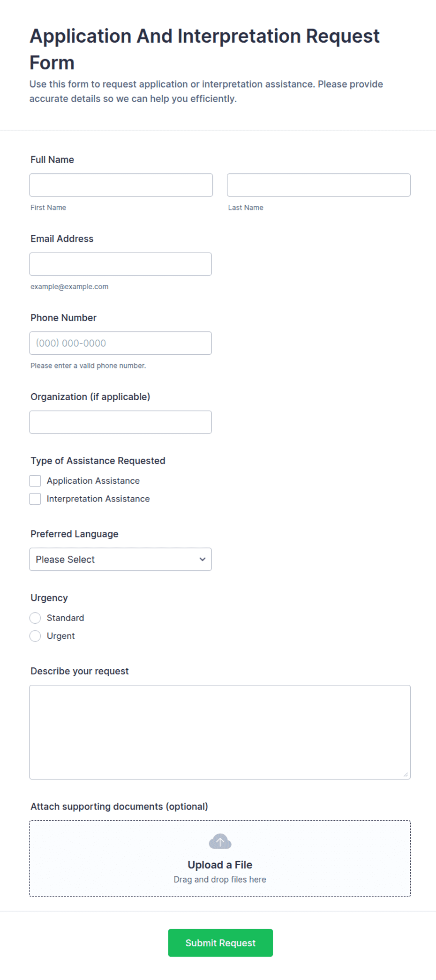This screenshot has height=980, width=436.
Task: Click the Application Assistance label text
Action: click(93, 481)
